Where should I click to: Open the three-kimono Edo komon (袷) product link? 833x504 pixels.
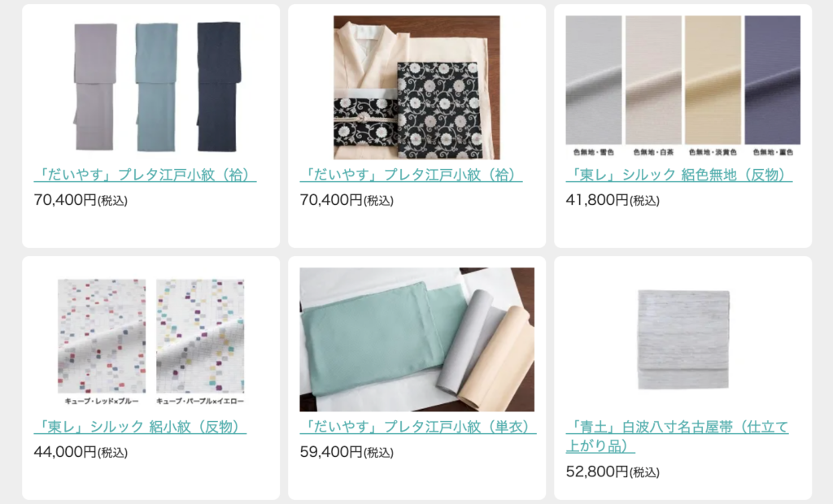(x=145, y=175)
